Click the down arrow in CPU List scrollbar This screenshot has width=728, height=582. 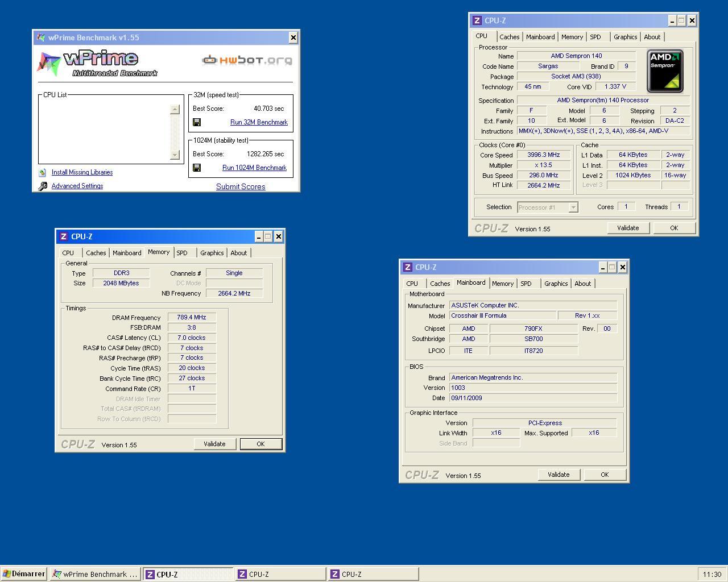click(175, 155)
